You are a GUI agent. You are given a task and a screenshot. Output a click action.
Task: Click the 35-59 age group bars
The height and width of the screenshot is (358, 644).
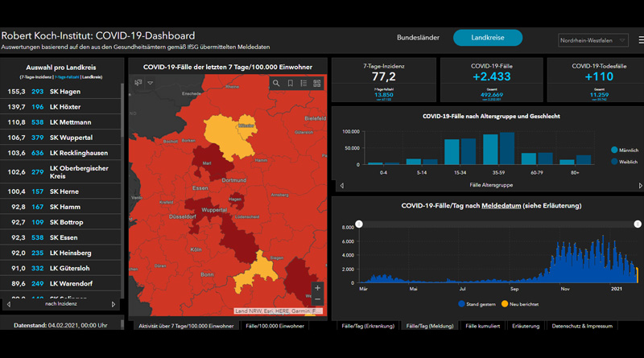point(498,148)
